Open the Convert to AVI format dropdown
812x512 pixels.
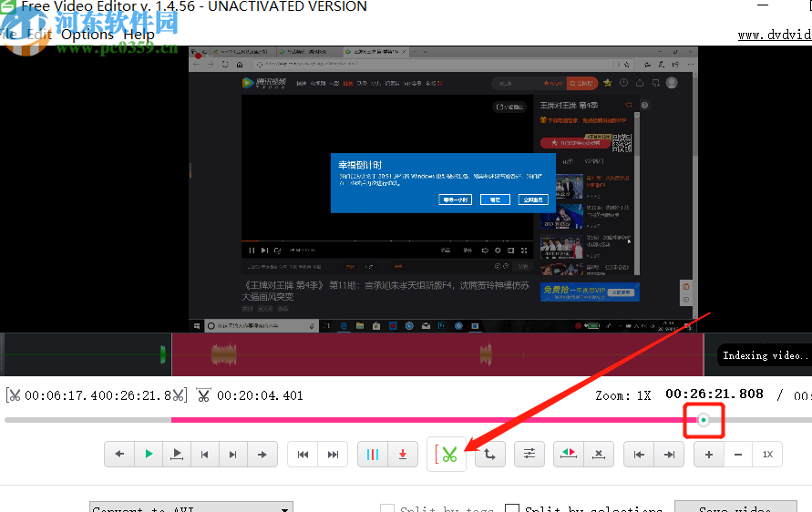click(x=191, y=507)
